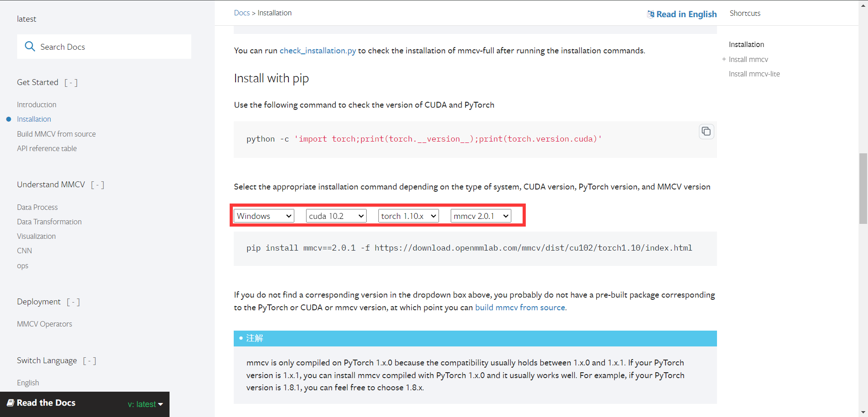Switch language to English in sidebar

pos(28,383)
